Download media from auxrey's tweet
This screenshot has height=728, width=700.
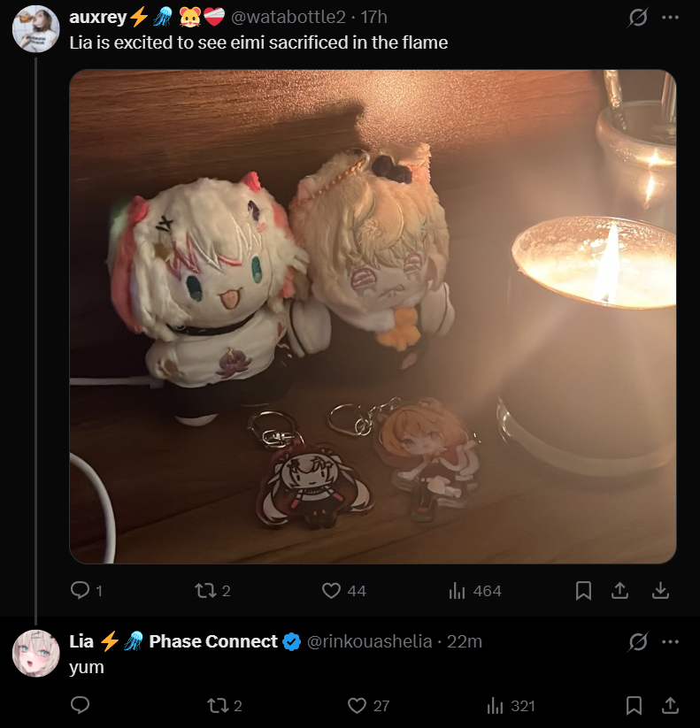[660, 591]
